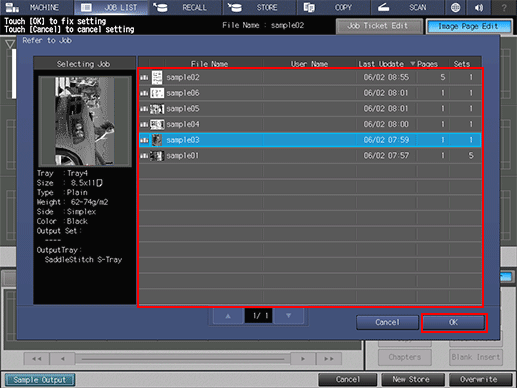Open the SCAN tab
The height and width of the screenshot is (388, 517).
coord(407,7)
